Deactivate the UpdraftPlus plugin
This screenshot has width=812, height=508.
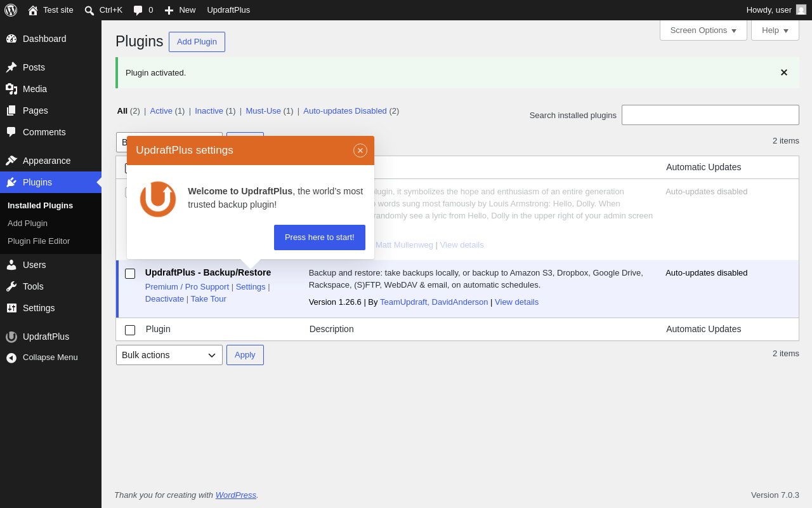point(165,298)
